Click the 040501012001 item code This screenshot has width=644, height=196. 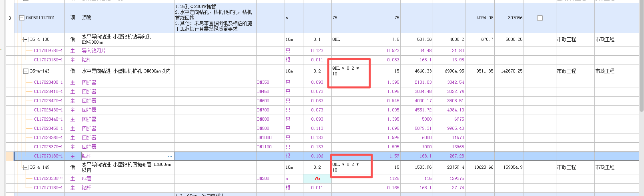40,18
